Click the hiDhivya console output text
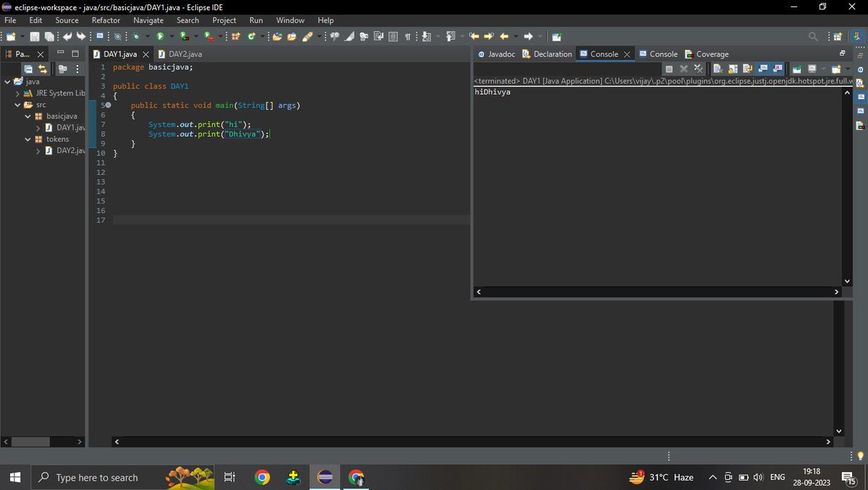Image resolution: width=868 pixels, height=490 pixels. [x=493, y=92]
